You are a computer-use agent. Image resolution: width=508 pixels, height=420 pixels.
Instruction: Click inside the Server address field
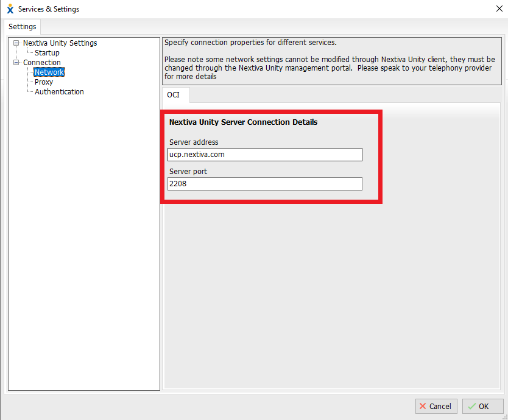coord(264,154)
